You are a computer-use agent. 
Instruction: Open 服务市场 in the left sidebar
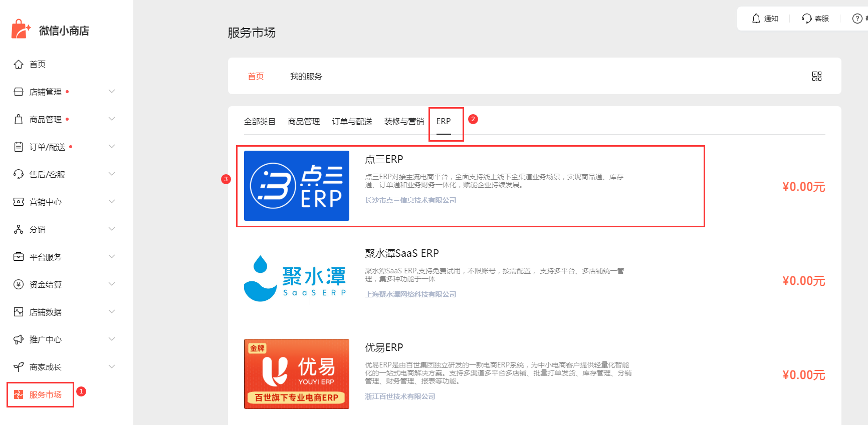click(x=46, y=394)
